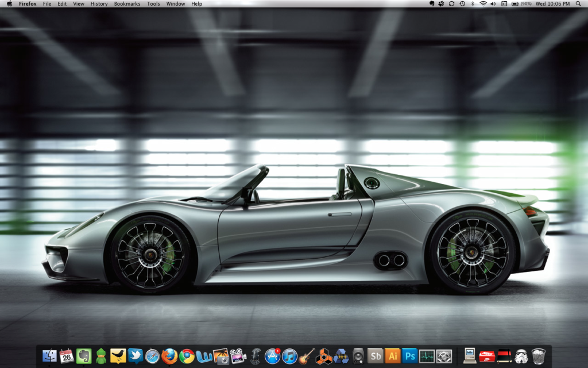Launch Google Chrome from the dock
Image resolution: width=588 pixels, height=368 pixels.
tap(187, 356)
